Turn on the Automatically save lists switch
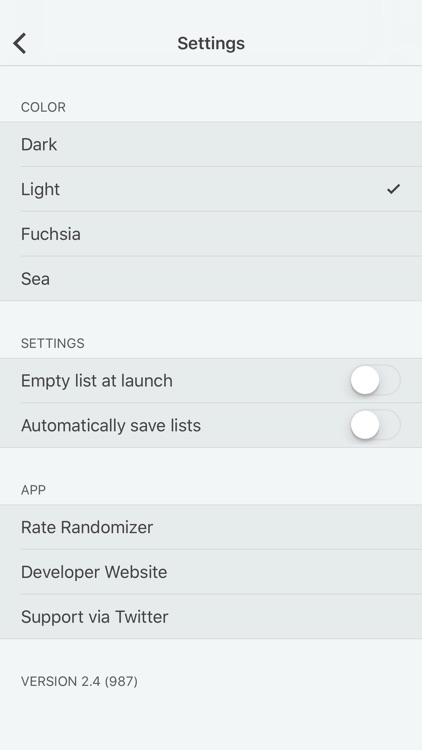 pyautogui.click(x=375, y=425)
